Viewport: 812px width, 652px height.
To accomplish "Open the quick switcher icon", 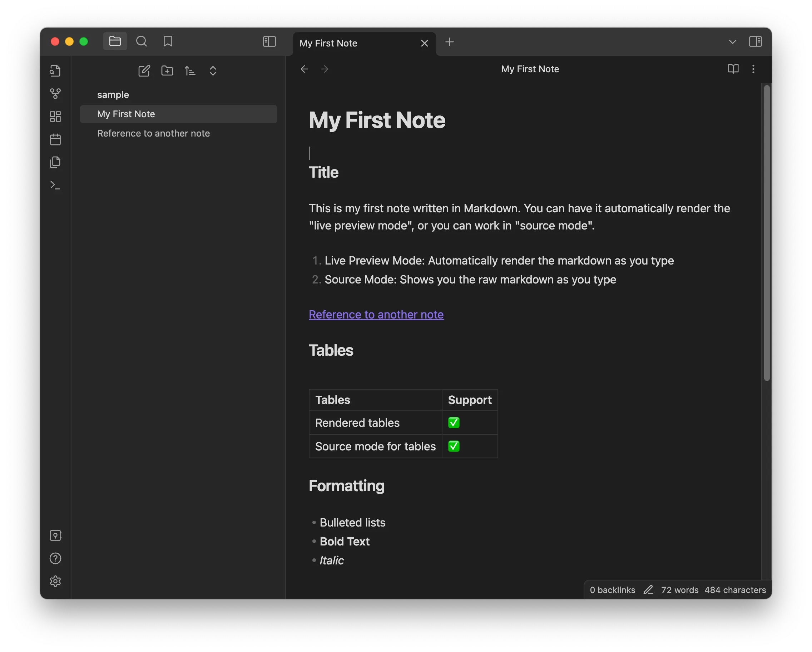I will click(55, 71).
